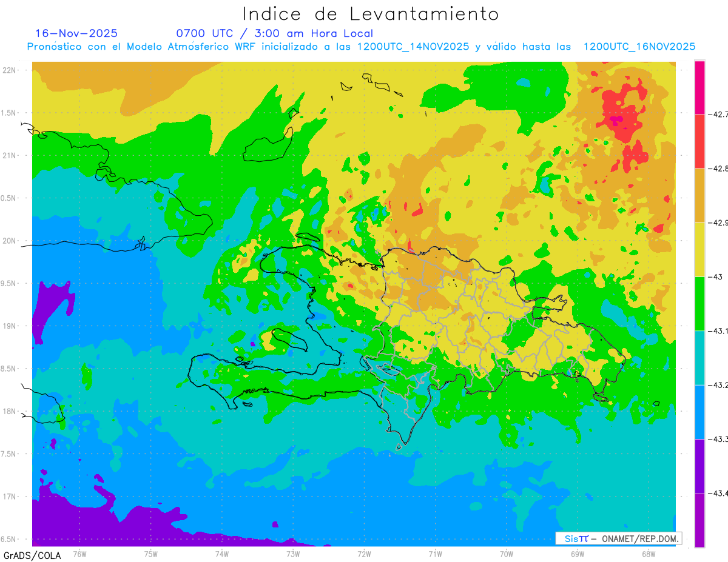Click the '73W' longitude label
Screen dimensions: 728x562
click(x=293, y=554)
